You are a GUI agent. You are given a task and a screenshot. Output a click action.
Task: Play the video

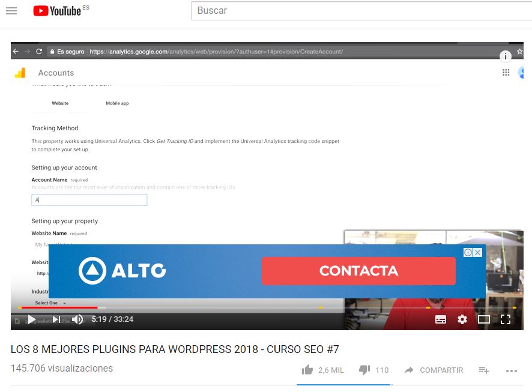coord(32,319)
